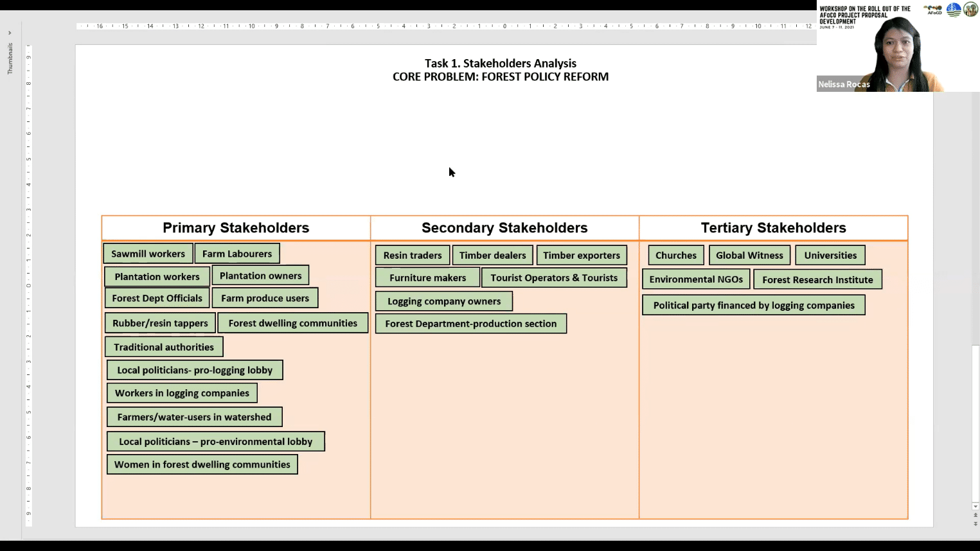Screen dimensions: 980x551
Task: Select Women in forest dwelling communities box
Action: 202,464
